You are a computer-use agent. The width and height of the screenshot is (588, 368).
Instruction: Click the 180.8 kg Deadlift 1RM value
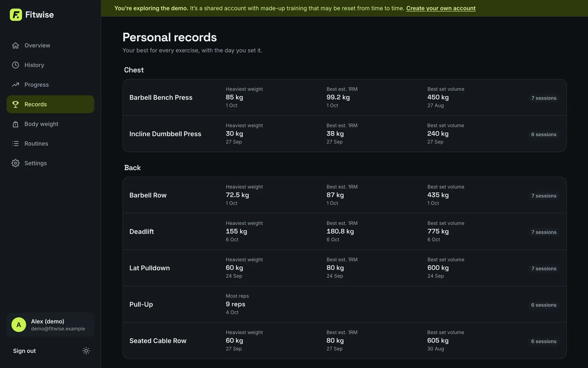tap(340, 231)
